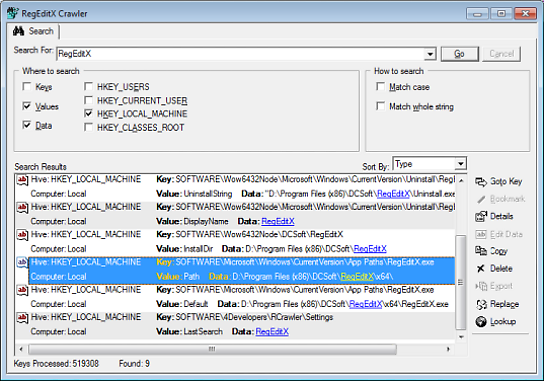This screenshot has height=381, width=544.
Task: Click RegEditX link in LastSearch data
Action: (x=272, y=332)
